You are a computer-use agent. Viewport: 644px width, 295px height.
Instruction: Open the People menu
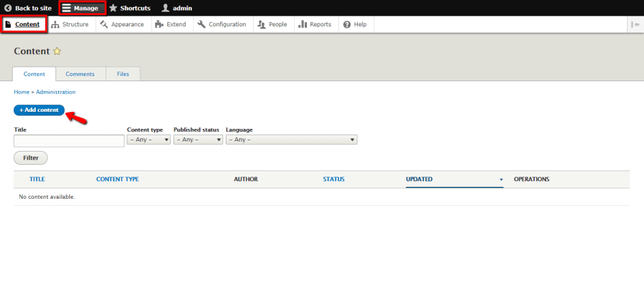pyautogui.click(x=272, y=25)
